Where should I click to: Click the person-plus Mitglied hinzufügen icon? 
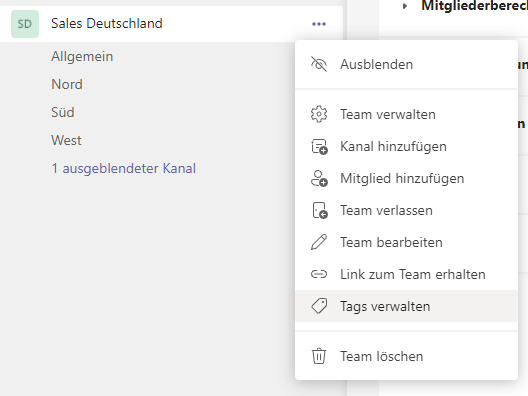coord(319,178)
